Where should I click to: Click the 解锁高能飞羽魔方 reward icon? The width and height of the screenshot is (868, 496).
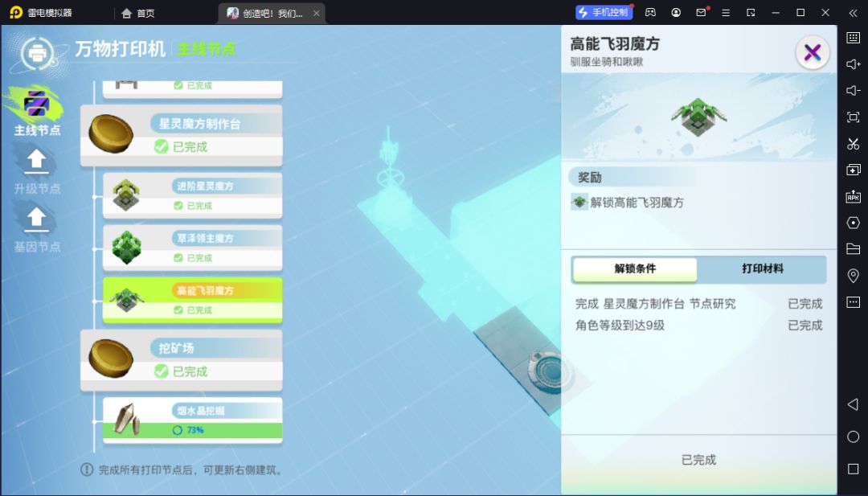[579, 202]
